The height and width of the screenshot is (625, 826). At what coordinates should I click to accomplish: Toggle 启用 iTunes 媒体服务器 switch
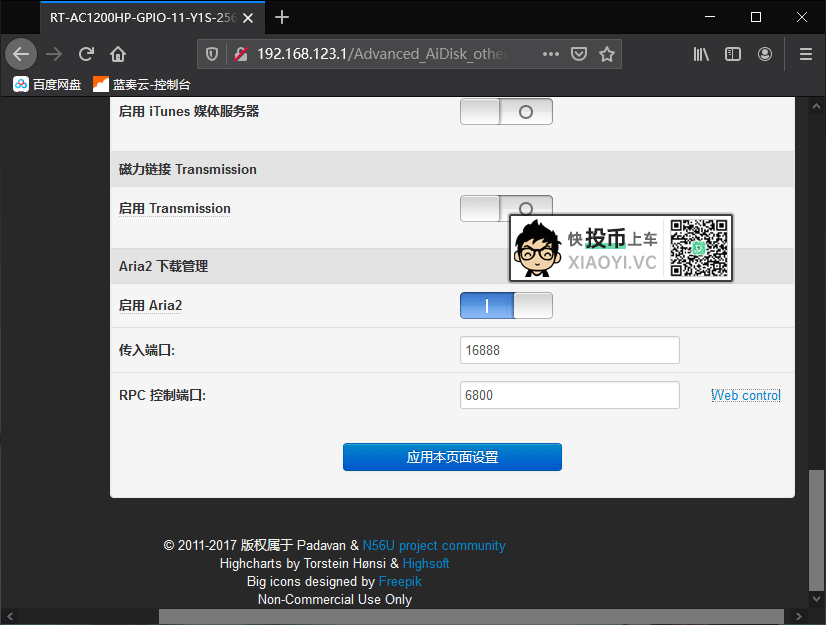pyautogui.click(x=506, y=112)
